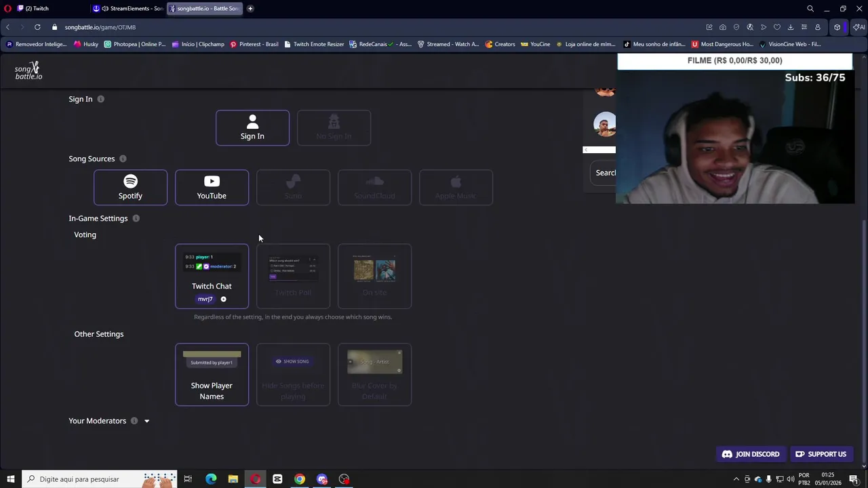Click the page translate icon
This screenshot has height=488, width=868.
tap(750, 27)
